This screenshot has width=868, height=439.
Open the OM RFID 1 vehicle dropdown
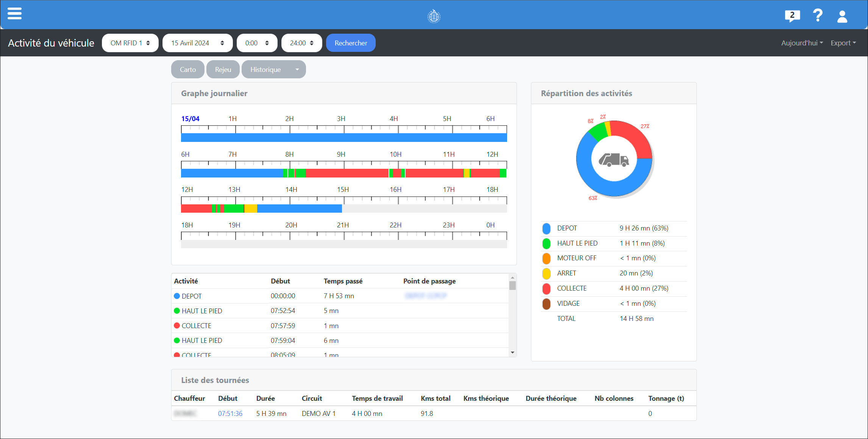point(130,43)
